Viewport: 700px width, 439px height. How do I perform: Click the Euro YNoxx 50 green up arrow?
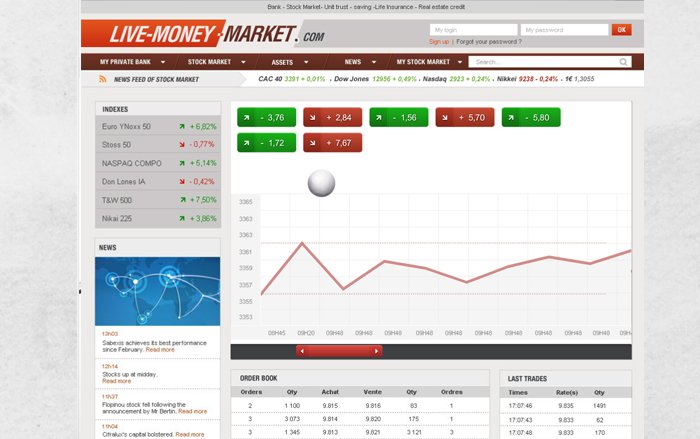click(182, 127)
